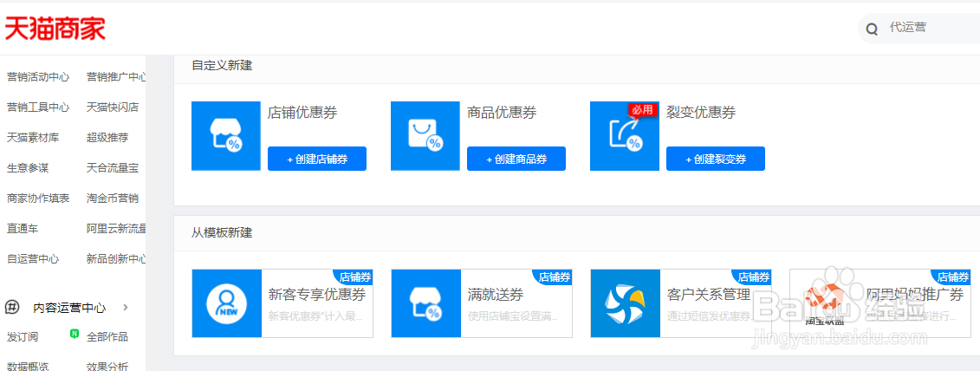Open 商家协作填表 sidebar link
The image size is (980, 371).
click(38, 199)
